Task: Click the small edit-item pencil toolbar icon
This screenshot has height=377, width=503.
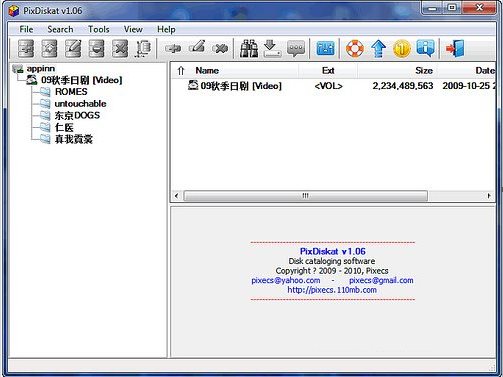Action: coord(197,47)
